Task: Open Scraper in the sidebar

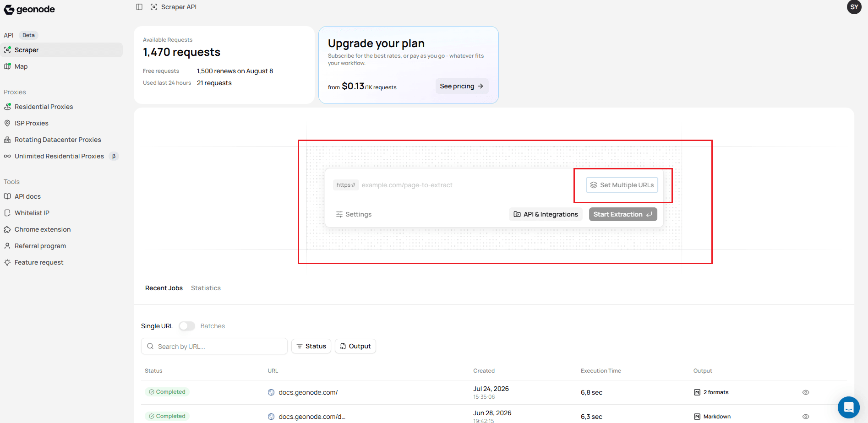Action: click(x=62, y=50)
